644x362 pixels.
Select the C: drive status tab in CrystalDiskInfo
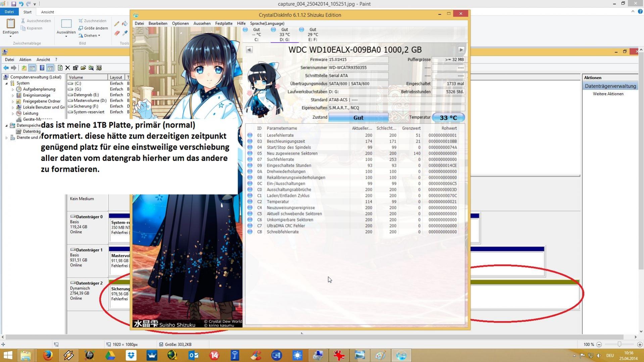[x=256, y=35]
